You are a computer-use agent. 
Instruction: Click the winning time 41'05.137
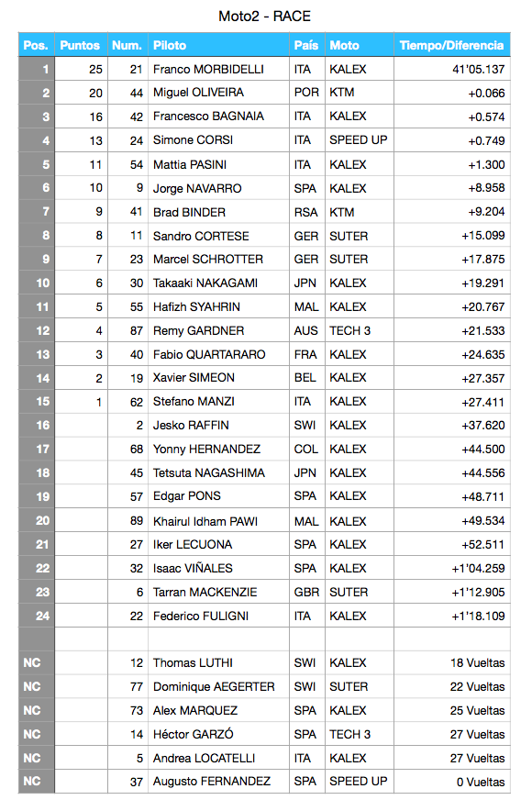tap(478, 70)
